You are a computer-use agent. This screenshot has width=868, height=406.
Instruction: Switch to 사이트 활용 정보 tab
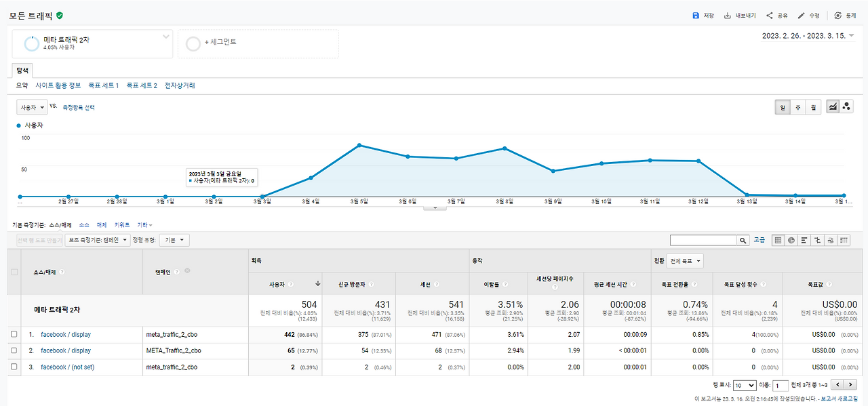[58, 85]
